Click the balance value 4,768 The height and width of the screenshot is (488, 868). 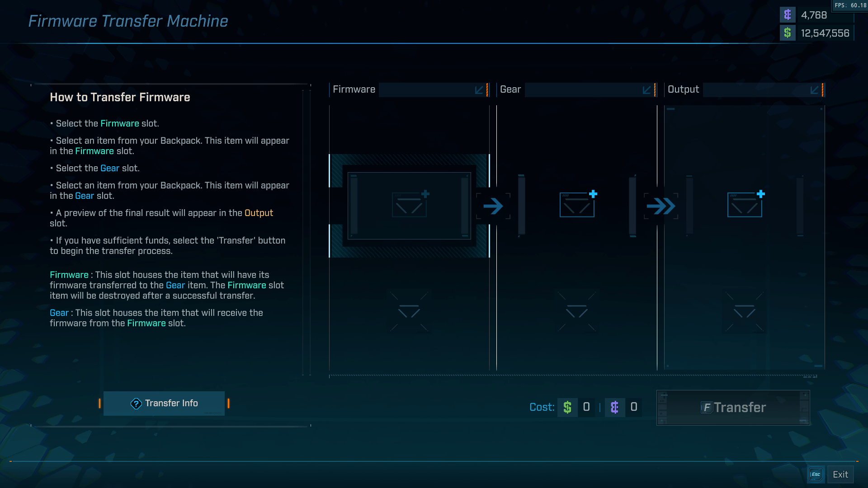pyautogui.click(x=814, y=15)
